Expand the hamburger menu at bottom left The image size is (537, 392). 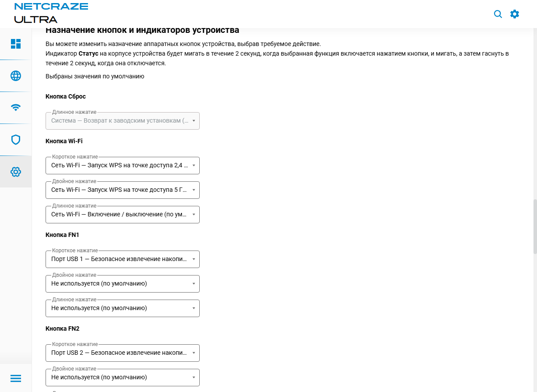pyautogui.click(x=16, y=378)
